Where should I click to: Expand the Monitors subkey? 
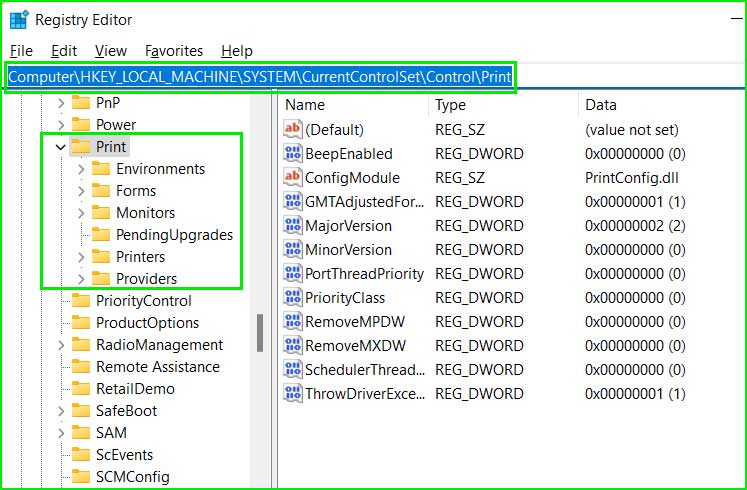(x=81, y=213)
